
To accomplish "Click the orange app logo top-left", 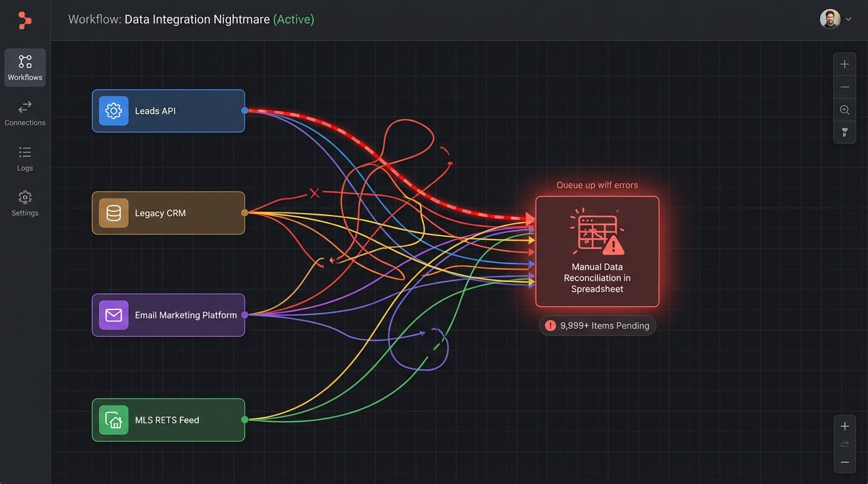I will 25,20.
